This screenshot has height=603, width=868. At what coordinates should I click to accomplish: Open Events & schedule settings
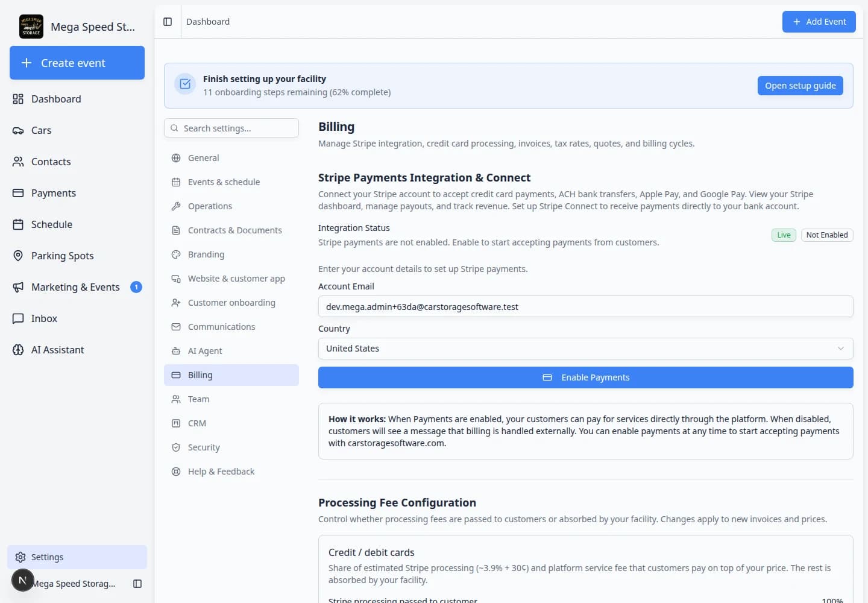click(231, 182)
